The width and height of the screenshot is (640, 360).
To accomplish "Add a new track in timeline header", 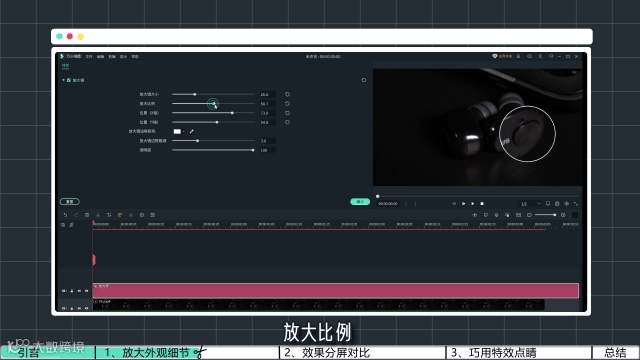I will 63,225.
